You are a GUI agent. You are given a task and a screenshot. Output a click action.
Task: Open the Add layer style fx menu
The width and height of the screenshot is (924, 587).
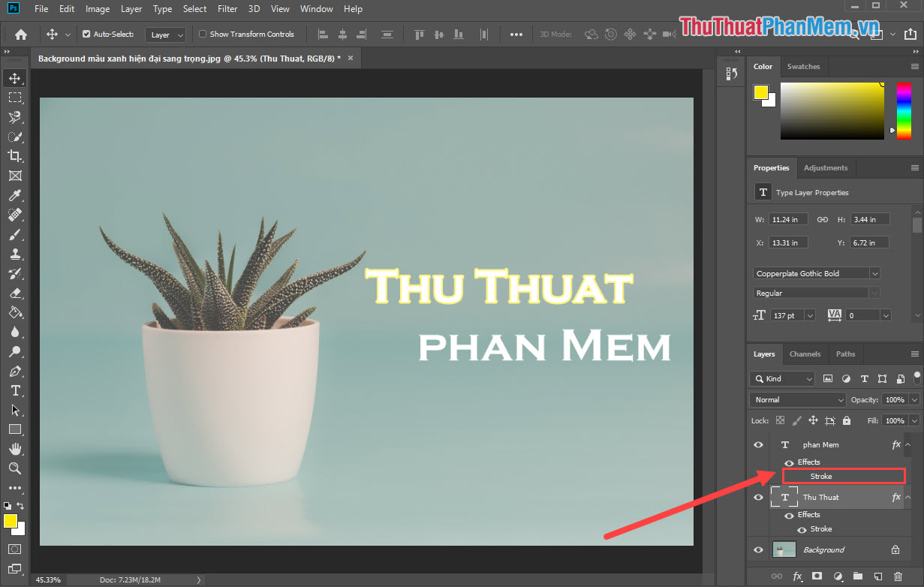coord(797,575)
